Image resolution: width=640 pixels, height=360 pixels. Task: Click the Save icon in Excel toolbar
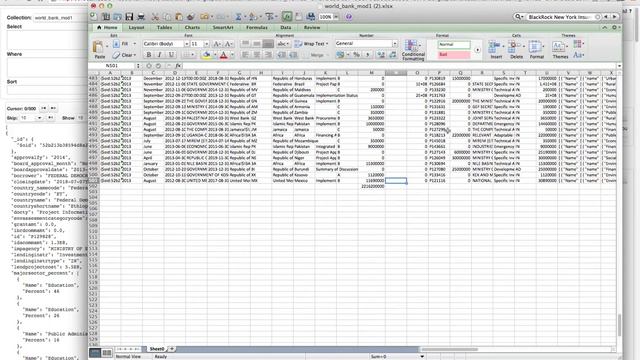129,17
